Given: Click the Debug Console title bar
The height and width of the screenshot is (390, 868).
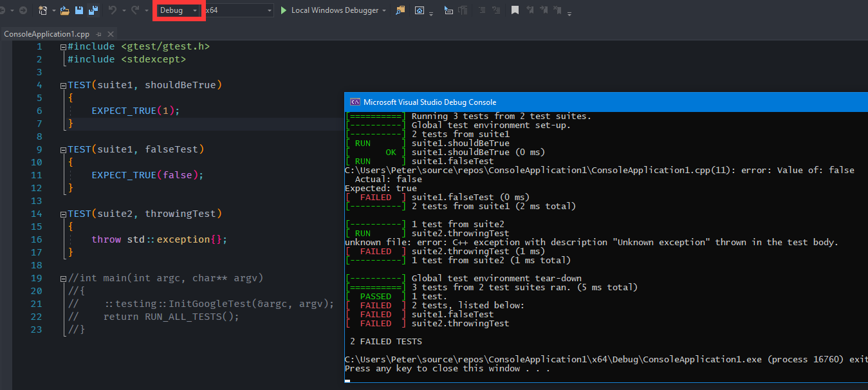Looking at the screenshot, I should (579, 102).
